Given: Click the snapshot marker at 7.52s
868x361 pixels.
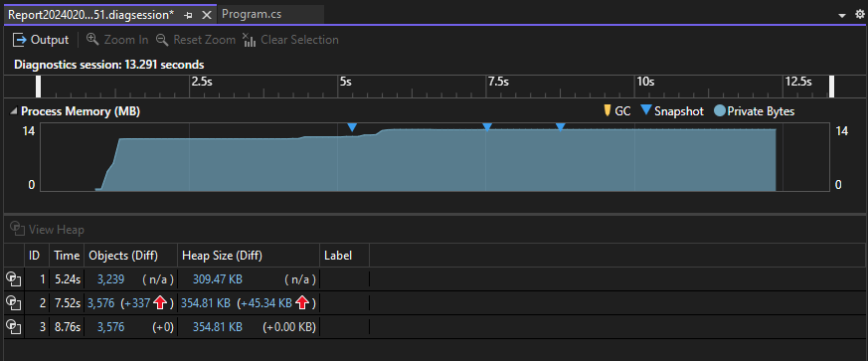Looking at the screenshot, I should pos(487,127).
